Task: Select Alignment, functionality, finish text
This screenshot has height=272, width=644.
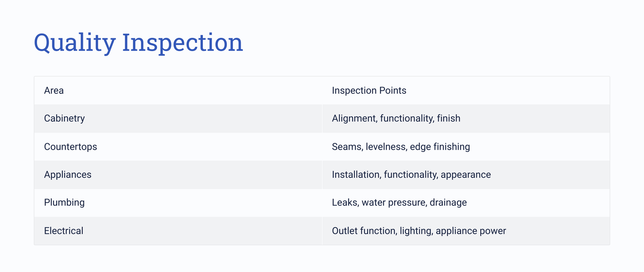Action: pos(396,119)
